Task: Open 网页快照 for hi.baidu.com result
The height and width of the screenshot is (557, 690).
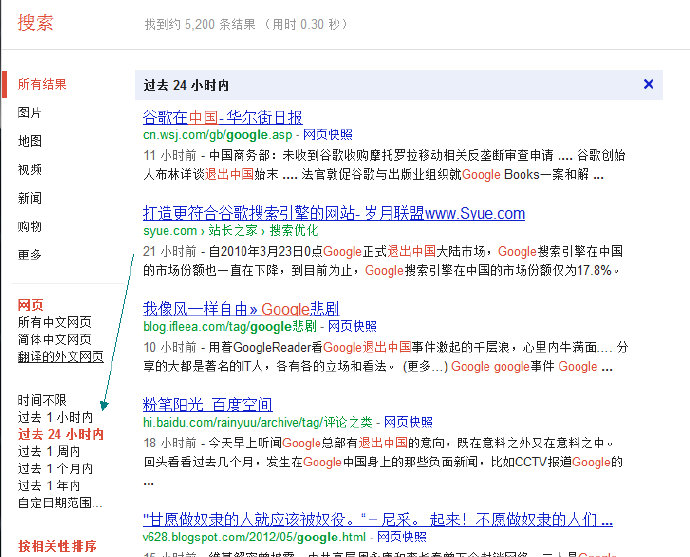Action: 408,422
